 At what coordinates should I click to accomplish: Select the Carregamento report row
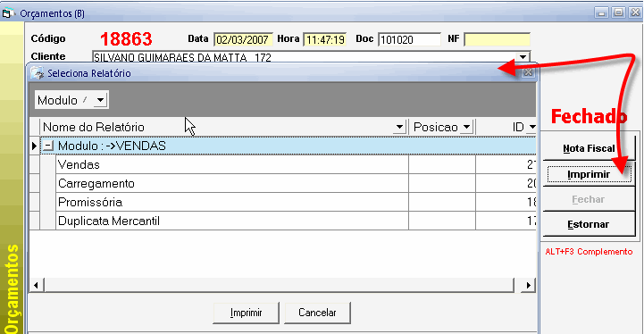[x=296, y=183]
